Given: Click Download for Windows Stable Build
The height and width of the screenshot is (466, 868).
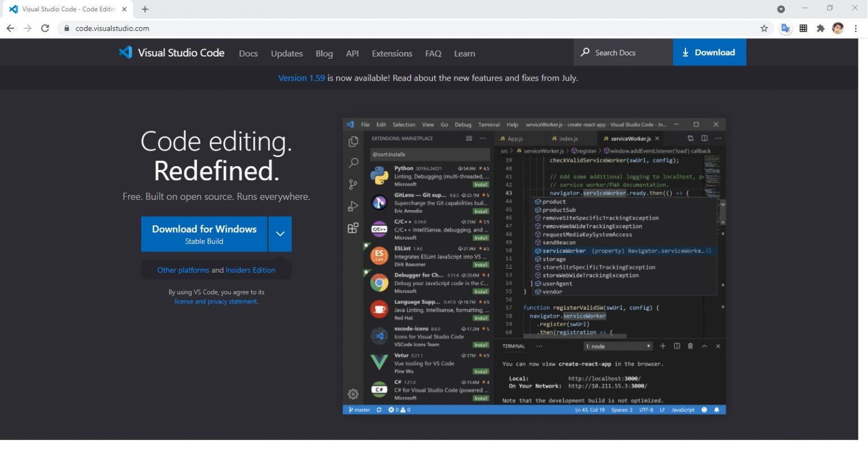Looking at the screenshot, I should [204, 234].
